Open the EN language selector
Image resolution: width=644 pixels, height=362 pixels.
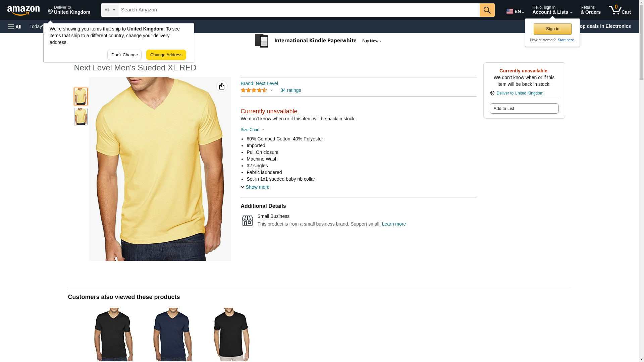pos(515,11)
